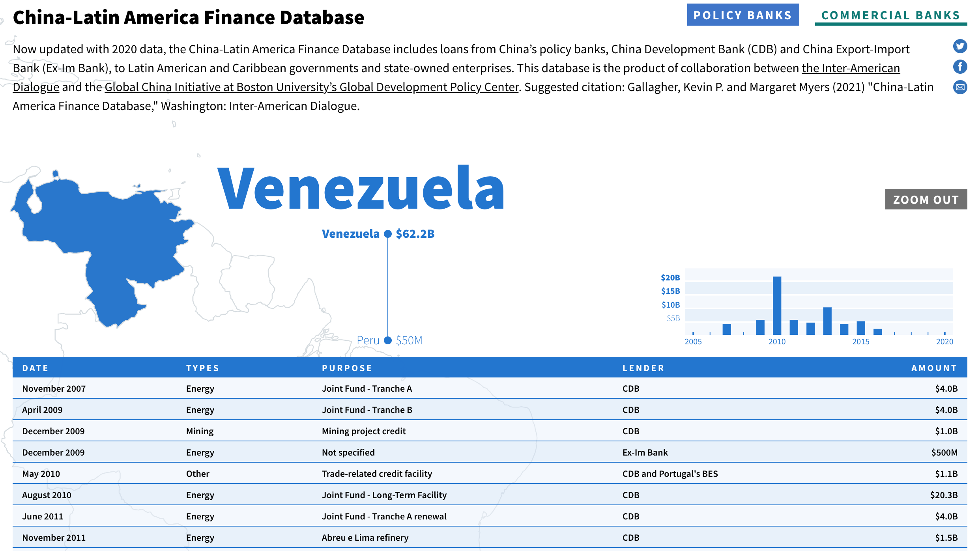Open the Inter-American Dialogue link
Viewport: 980px width, 551px height.
point(851,68)
